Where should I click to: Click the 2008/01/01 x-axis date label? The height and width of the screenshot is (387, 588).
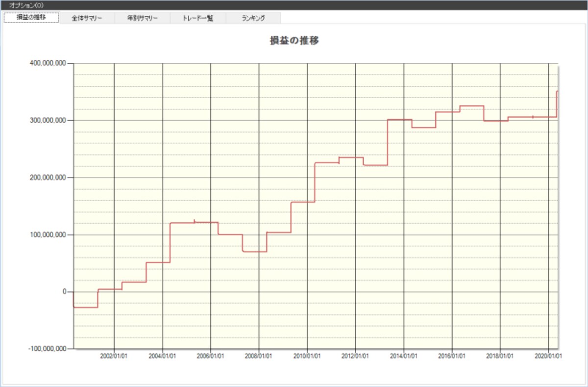coord(259,356)
